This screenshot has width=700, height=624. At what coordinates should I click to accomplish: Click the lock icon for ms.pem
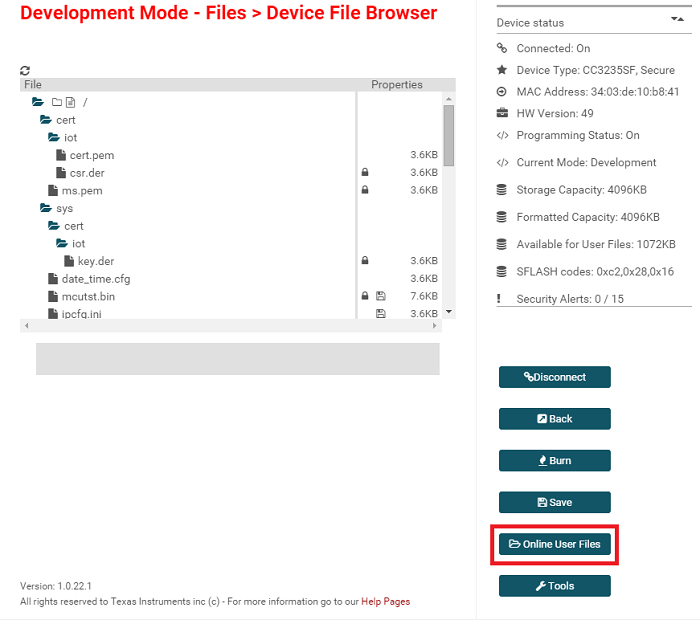(x=365, y=191)
